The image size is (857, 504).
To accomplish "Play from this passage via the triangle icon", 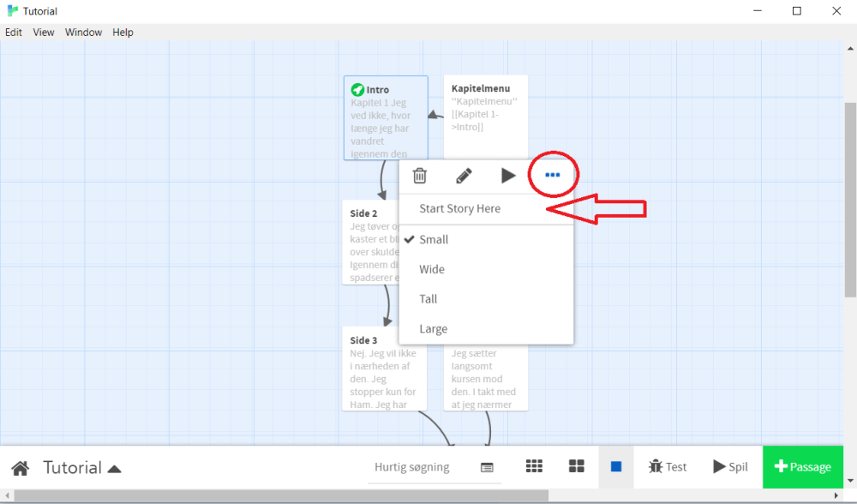I will [x=508, y=175].
